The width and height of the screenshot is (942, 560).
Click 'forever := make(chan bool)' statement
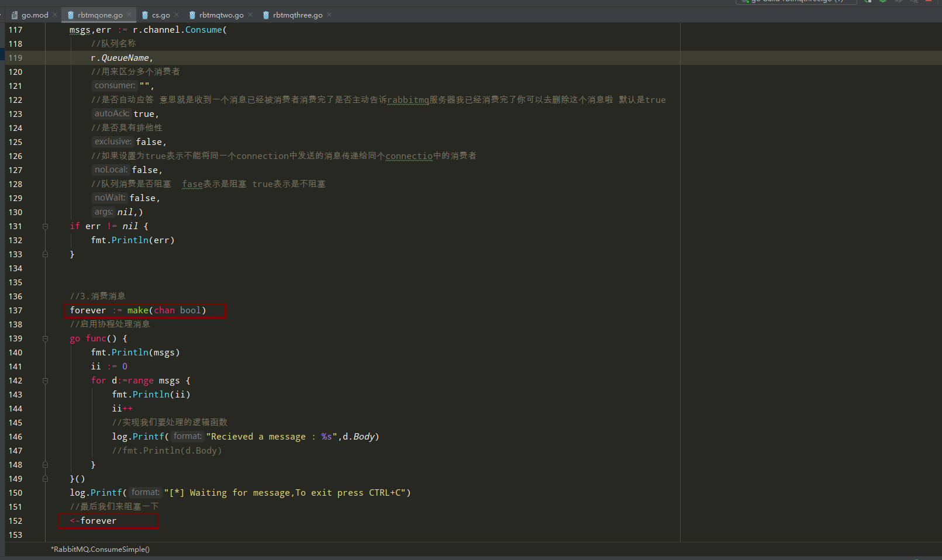pyautogui.click(x=138, y=310)
